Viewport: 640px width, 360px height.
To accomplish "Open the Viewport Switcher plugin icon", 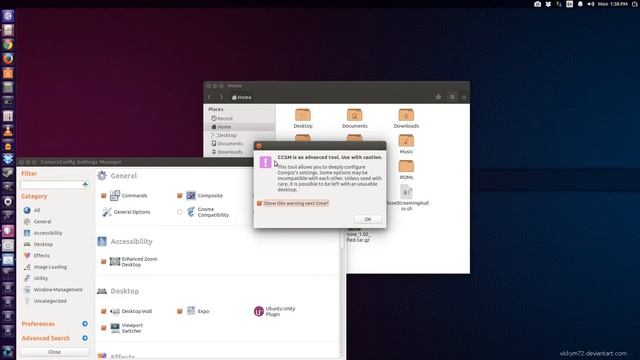I will [115, 328].
